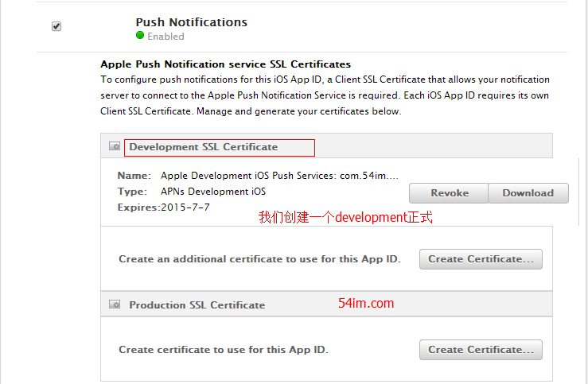The image size is (588, 384).
Task: Click the 2015-7-7 expiration date
Action: 186,207
